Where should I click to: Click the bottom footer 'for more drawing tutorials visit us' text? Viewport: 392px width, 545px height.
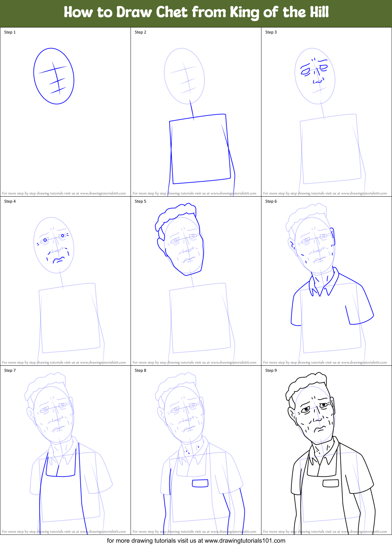click(196, 541)
